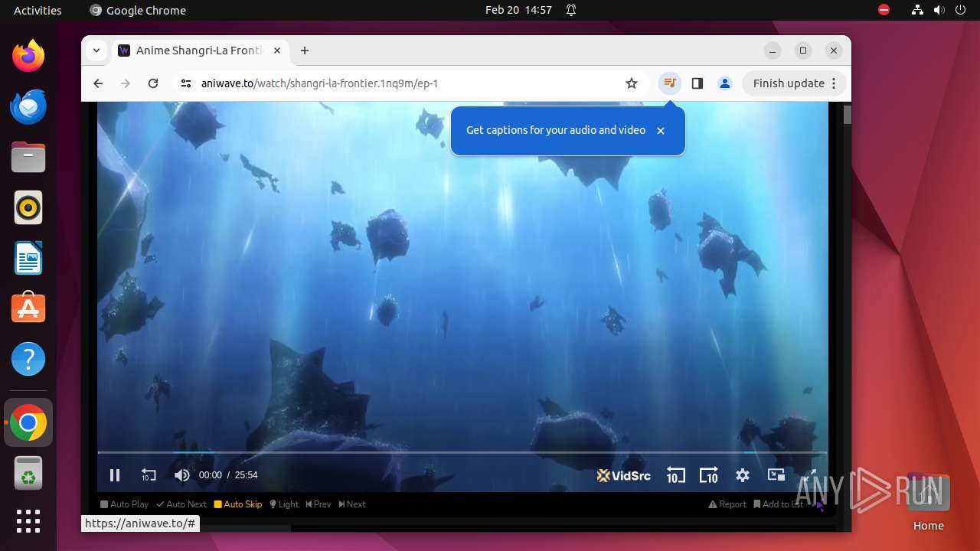The height and width of the screenshot is (551, 980).
Task: Open Chrome side panel
Action: [697, 83]
